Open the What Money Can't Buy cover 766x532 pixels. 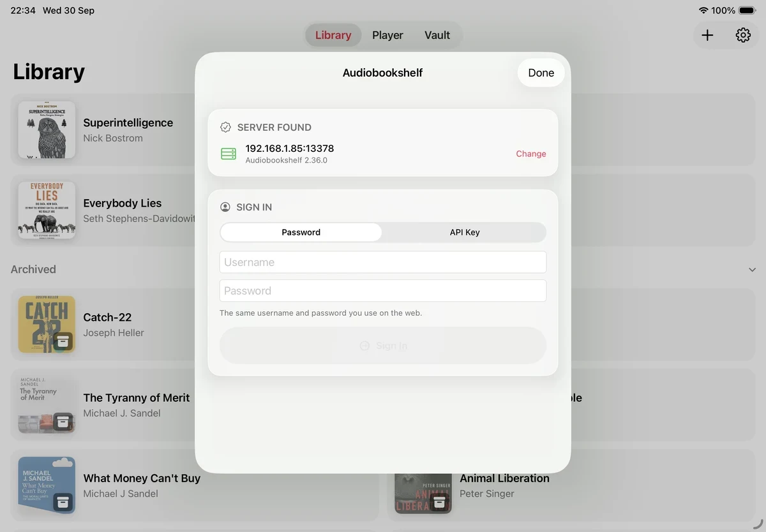click(x=47, y=485)
